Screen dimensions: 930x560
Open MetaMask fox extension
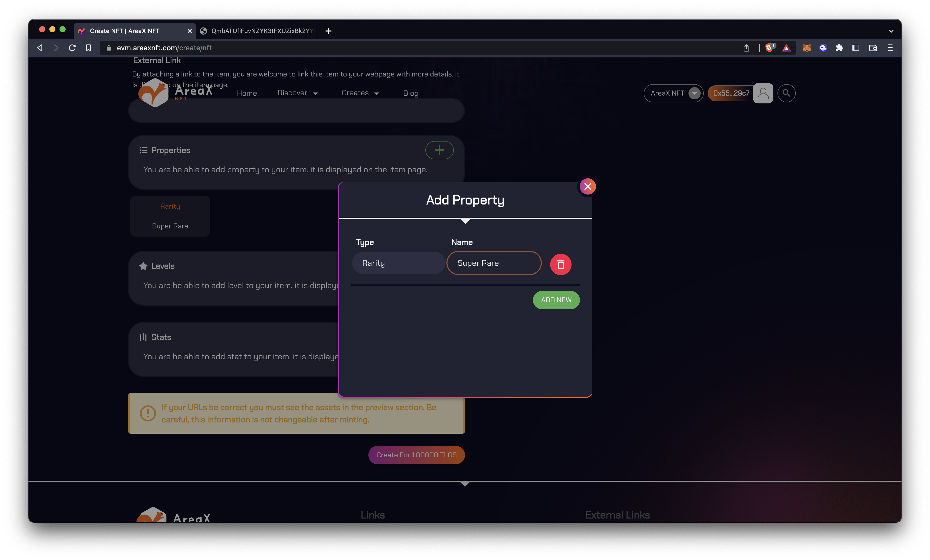pyautogui.click(x=807, y=48)
